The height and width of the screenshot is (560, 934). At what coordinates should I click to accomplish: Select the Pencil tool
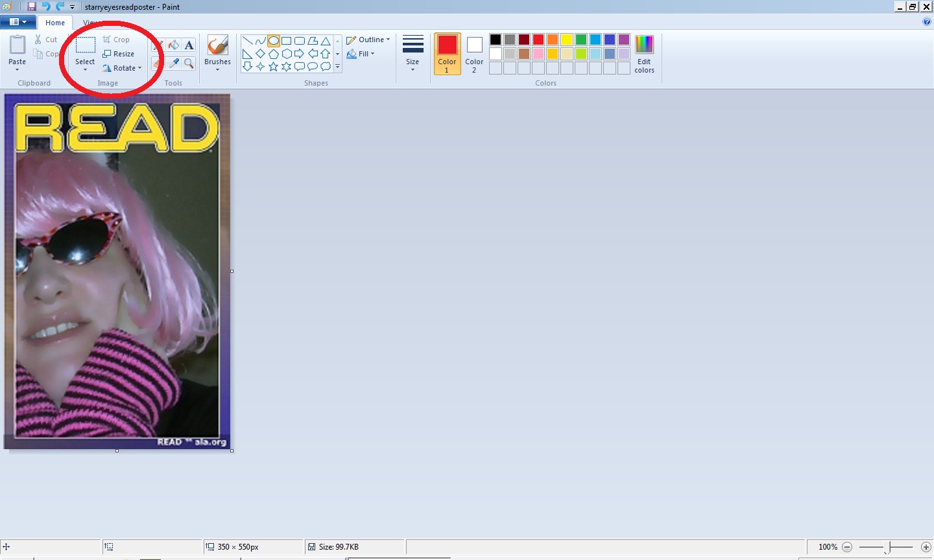point(158,45)
